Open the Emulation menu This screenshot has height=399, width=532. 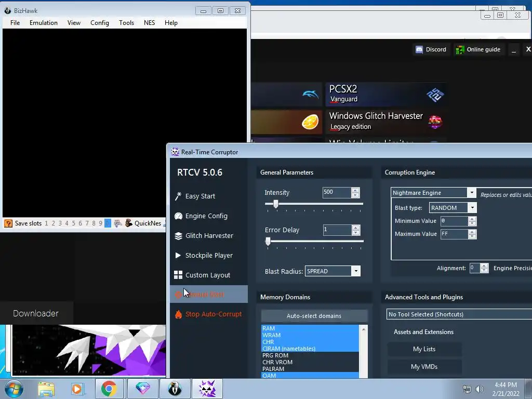(x=44, y=23)
